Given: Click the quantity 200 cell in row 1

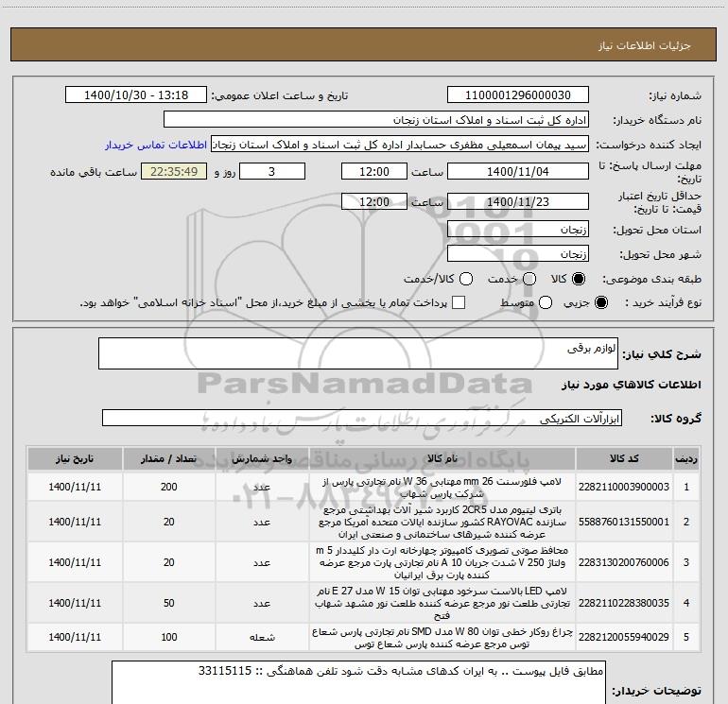Looking at the screenshot, I should click(169, 487).
